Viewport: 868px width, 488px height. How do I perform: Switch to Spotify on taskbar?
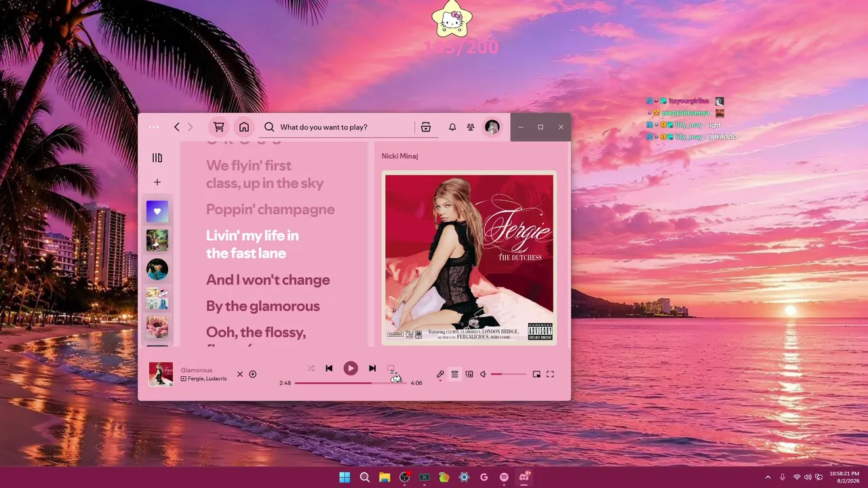point(505,477)
